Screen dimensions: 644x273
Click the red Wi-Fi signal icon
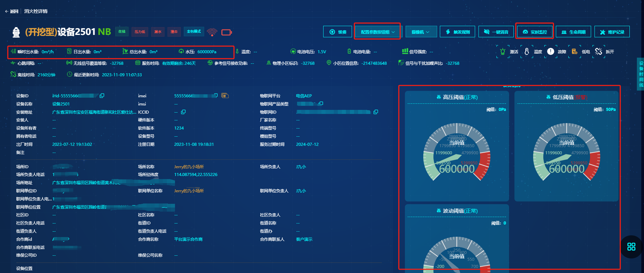pyautogui.click(x=212, y=32)
